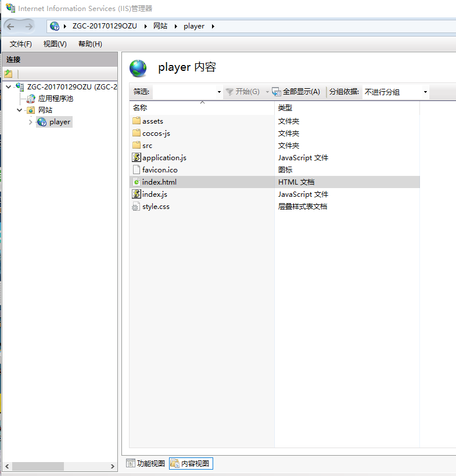The width and height of the screenshot is (456, 476).
Task: Select the cocos-js folder name
Action: pyautogui.click(x=156, y=134)
